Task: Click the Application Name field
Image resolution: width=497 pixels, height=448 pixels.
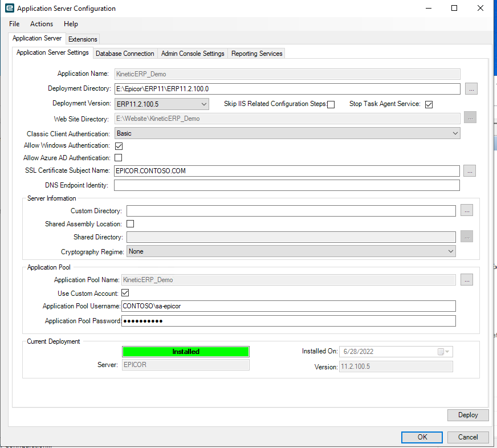Action: point(287,74)
